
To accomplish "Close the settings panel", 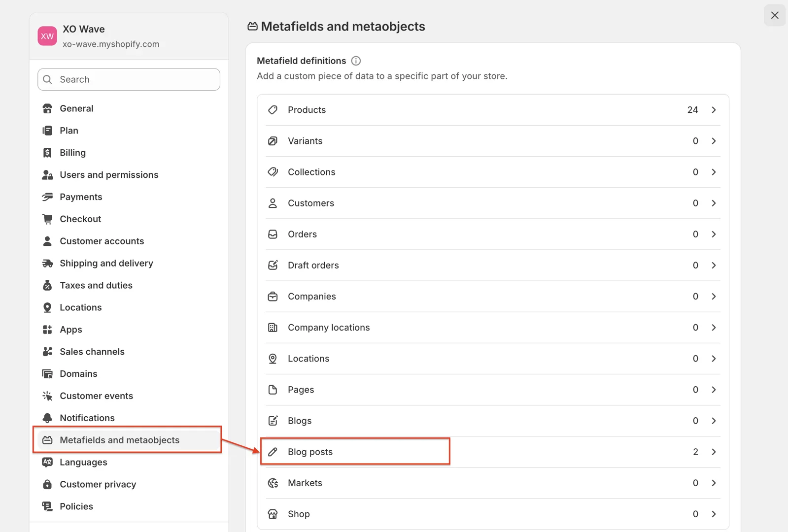I will pos(774,15).
